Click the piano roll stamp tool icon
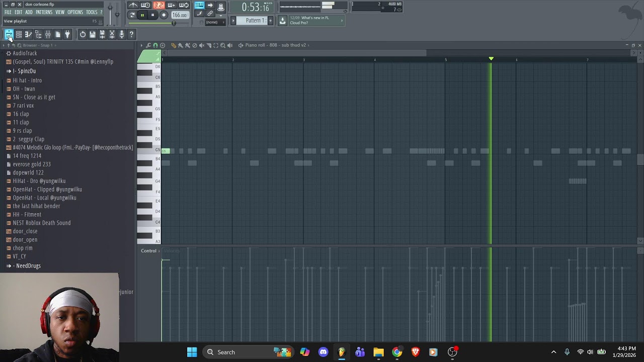Screen dimensions: 644x362 tap(163, 45)
